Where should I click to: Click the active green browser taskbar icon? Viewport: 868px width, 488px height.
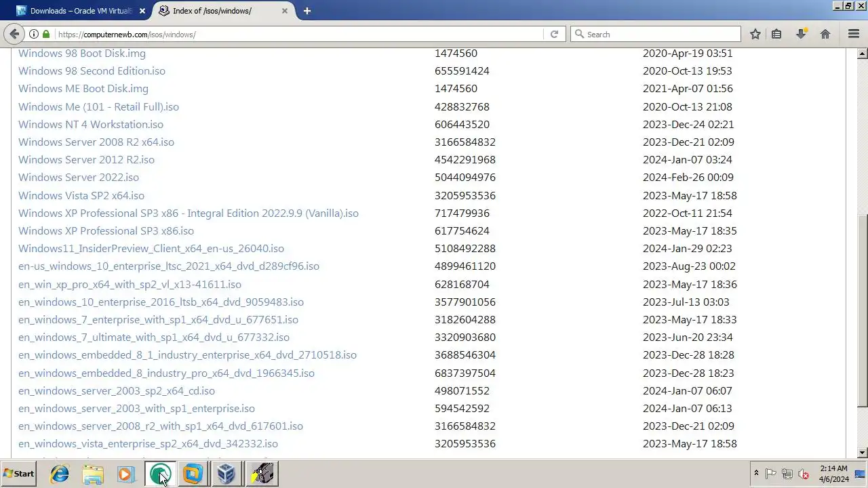(161, 474)
